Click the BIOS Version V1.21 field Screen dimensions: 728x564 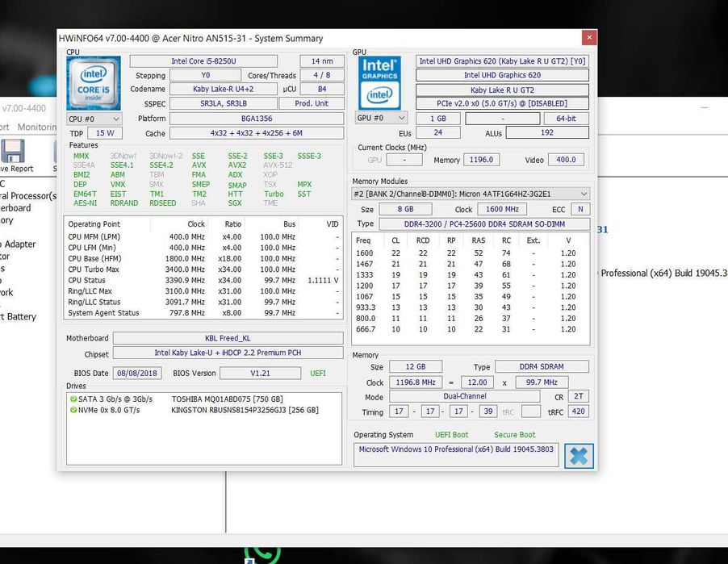point(260,374)
